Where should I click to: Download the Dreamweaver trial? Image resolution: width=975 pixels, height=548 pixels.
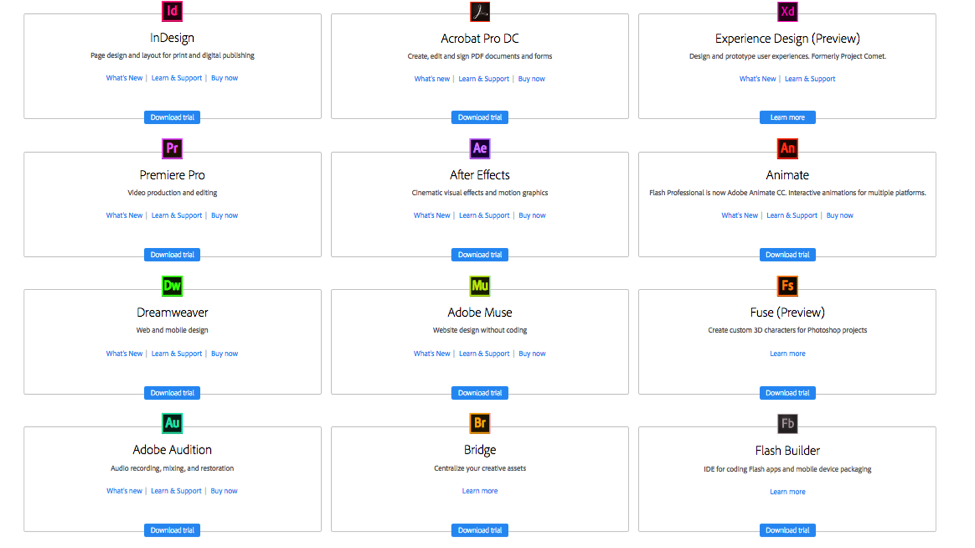coord(172,393)
